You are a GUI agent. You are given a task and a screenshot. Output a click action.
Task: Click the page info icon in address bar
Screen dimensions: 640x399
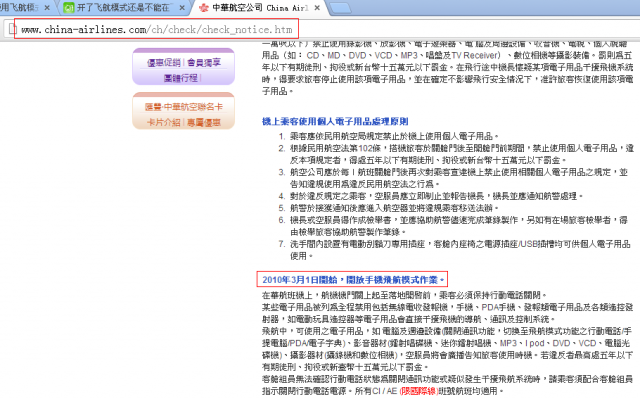[13, 29]
